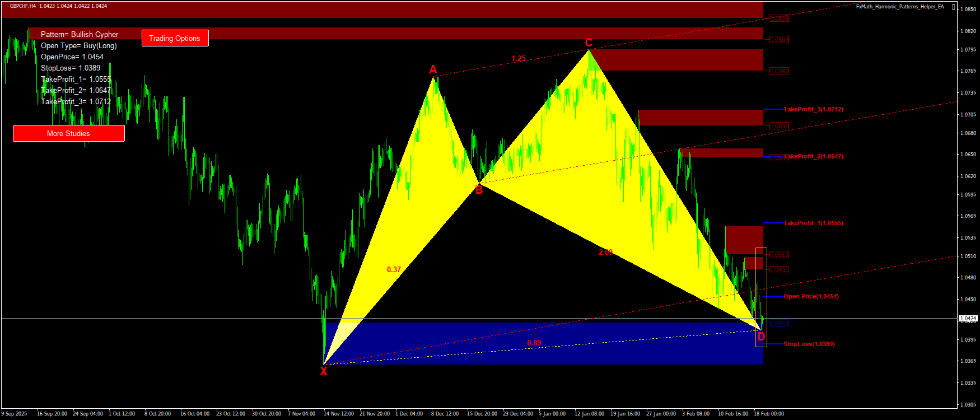Image resolution: width=980 pixels, height=420 pixels.
Task: Click the '3 Feb 08:00' time axis label
Action: pyautogui.click(x=696, y=414)
